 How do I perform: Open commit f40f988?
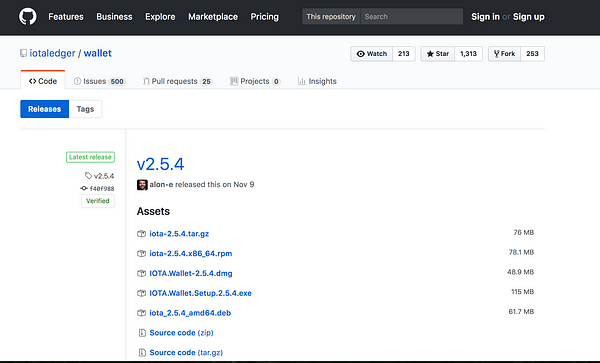coord(102,189)
